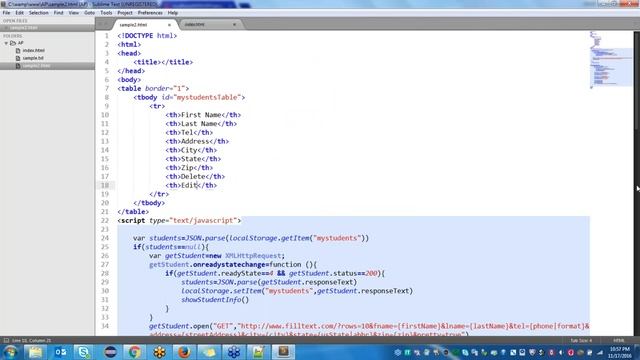Click the Delete header cell line
Image resolution: width=640 pixels, height=360 pixels.
(195, 177)
